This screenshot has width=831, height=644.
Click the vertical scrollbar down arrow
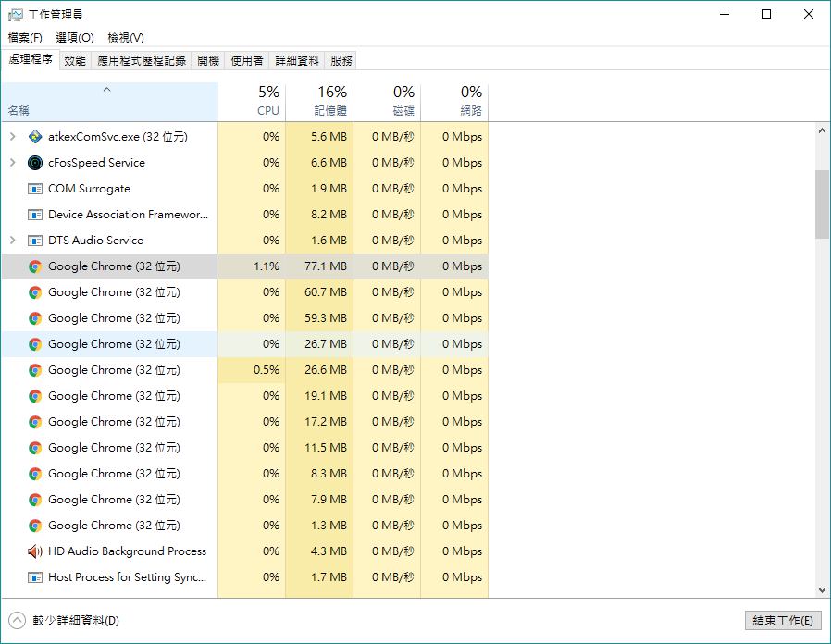coord(822,589)
